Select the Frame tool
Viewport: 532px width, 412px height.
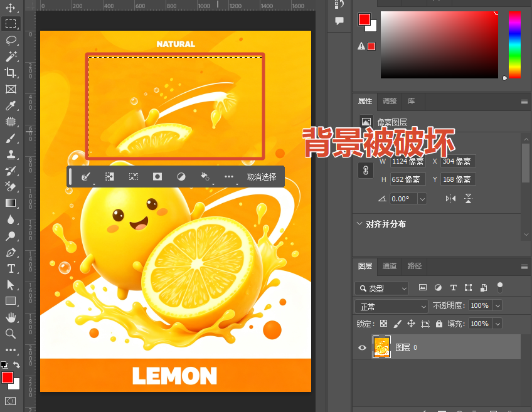[x=11, y=89]
